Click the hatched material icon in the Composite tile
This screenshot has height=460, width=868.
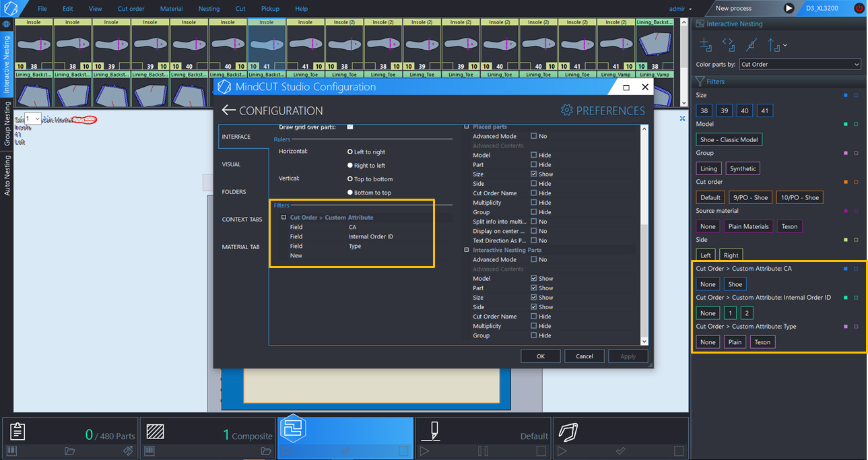156,431
